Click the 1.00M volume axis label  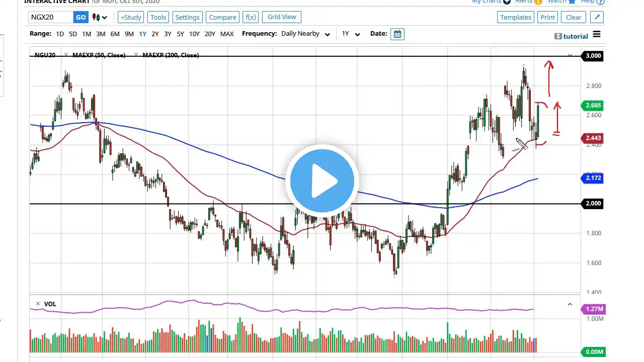pos(594,319)
